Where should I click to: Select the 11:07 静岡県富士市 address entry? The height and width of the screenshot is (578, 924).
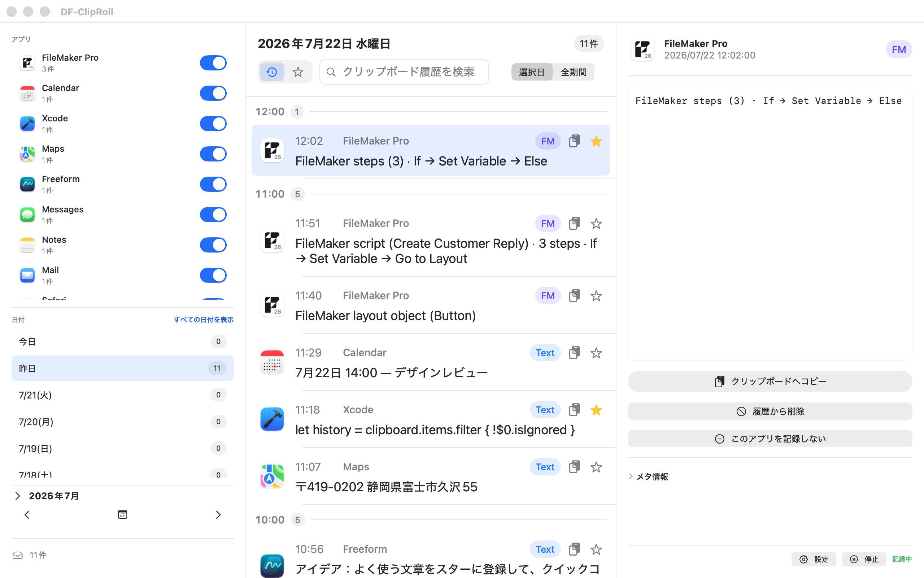431,476
